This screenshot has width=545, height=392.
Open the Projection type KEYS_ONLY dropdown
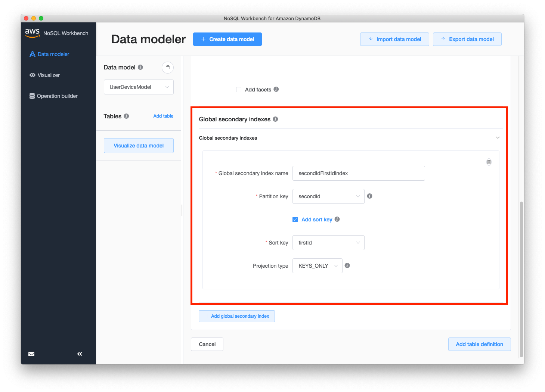[x=317, y=265]
